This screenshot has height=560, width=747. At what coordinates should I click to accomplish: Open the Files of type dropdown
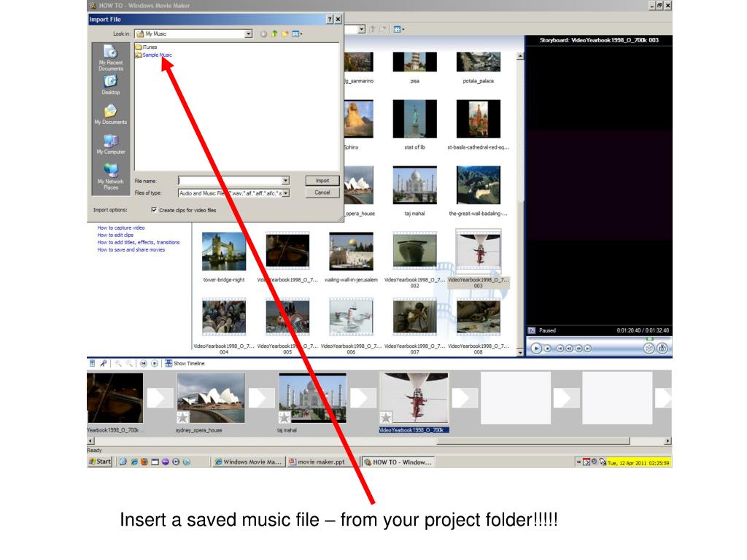pyautogui.click(x=285, y=192)
